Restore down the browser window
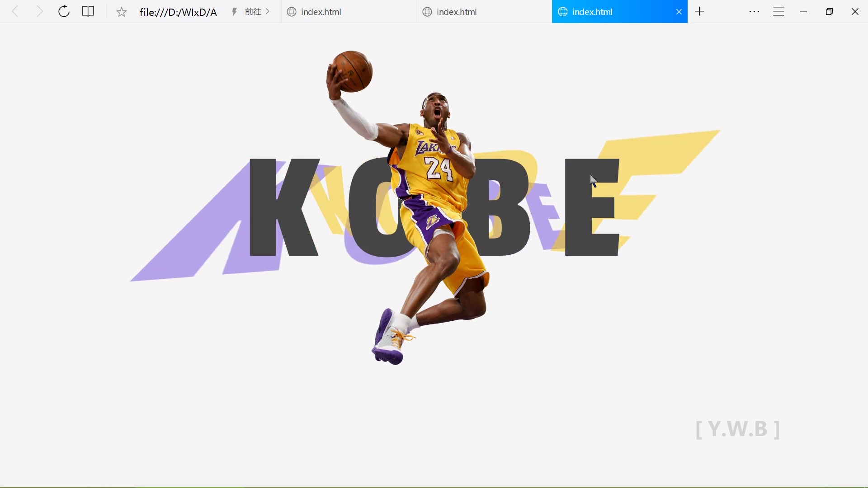The height and width of the screenshot is (488, 868). tap(829, 12)
